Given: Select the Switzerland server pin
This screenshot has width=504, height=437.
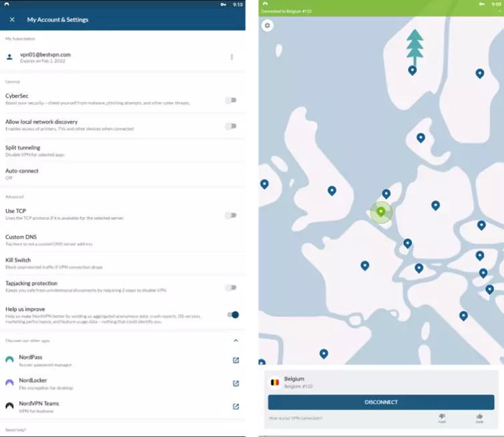Looking at the screenshot, I should coord(419,269).
